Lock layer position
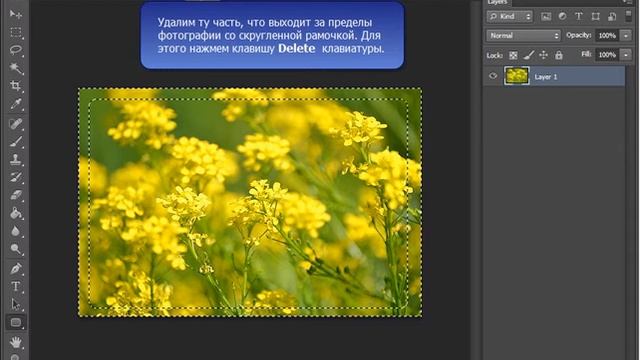This screenshot has width=640, height=360. pos(544,55)
